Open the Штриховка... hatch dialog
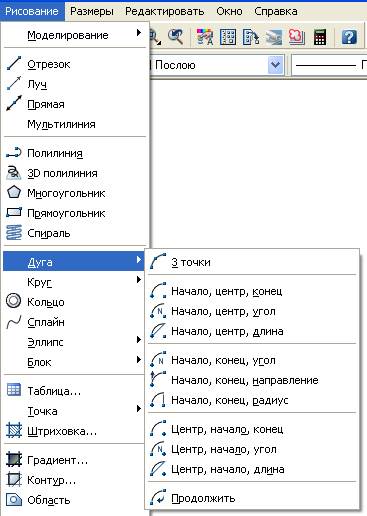 [x=75, y=431]
